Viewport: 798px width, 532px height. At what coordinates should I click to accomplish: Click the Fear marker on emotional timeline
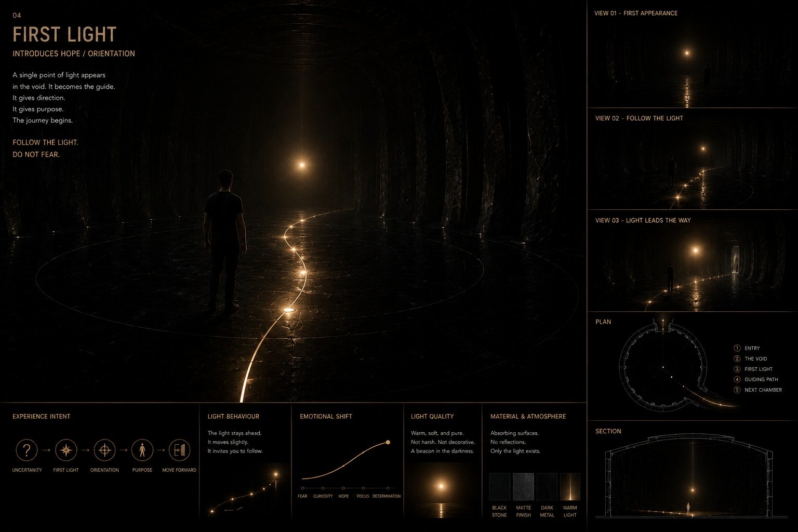(x=302, y=488)
